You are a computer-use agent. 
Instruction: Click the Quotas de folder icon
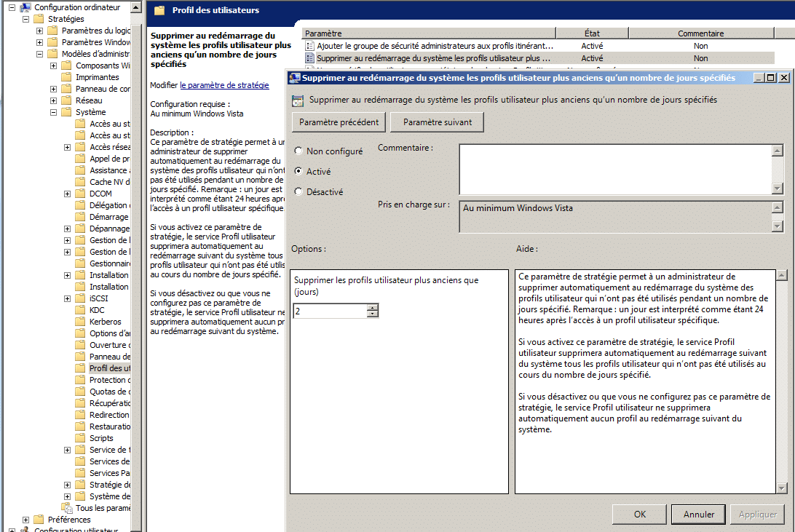(80, 392)
